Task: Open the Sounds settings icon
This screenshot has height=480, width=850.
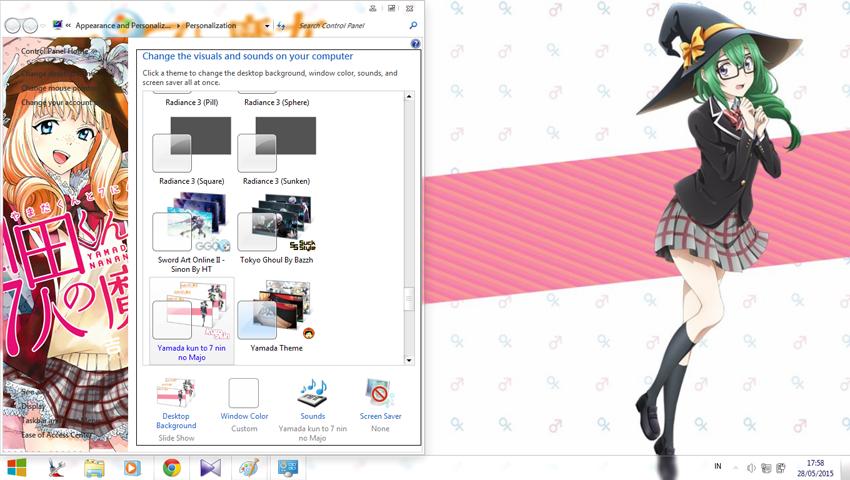Action: 312,394
